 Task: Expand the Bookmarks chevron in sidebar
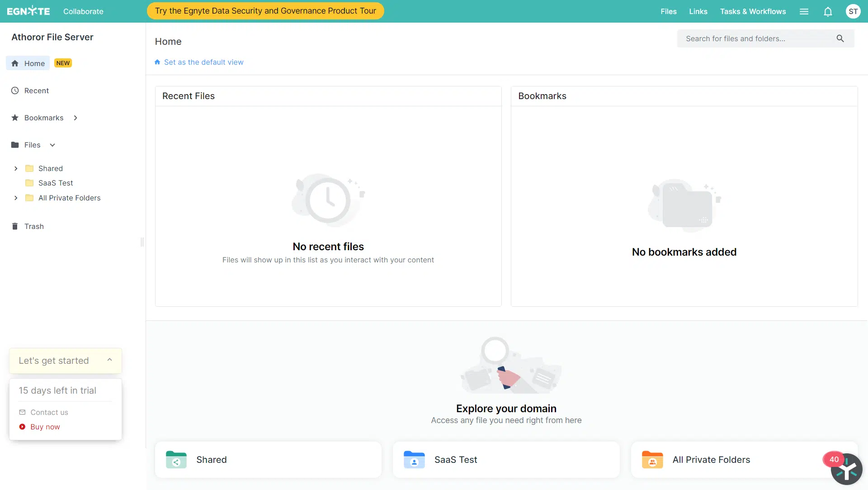(75, 118)
